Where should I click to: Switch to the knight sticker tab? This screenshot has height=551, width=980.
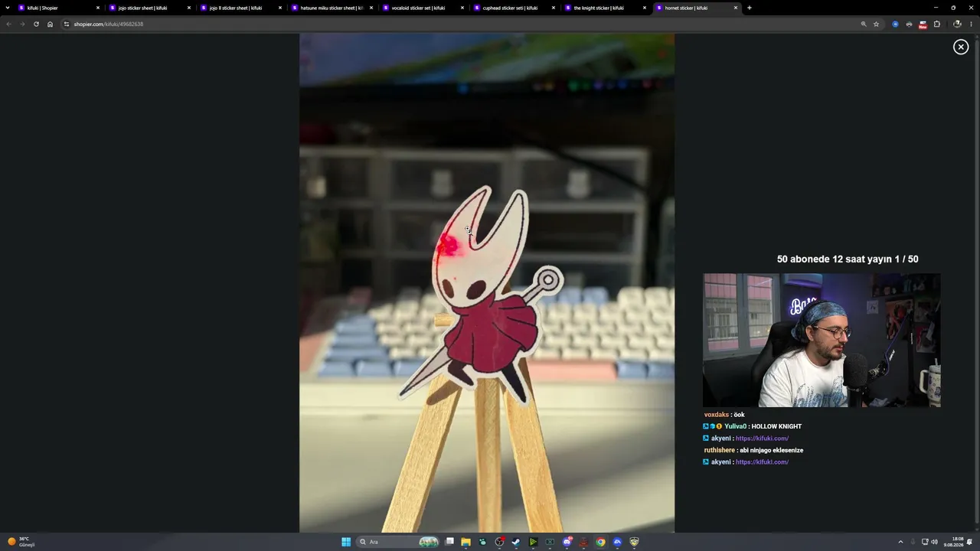605,8
